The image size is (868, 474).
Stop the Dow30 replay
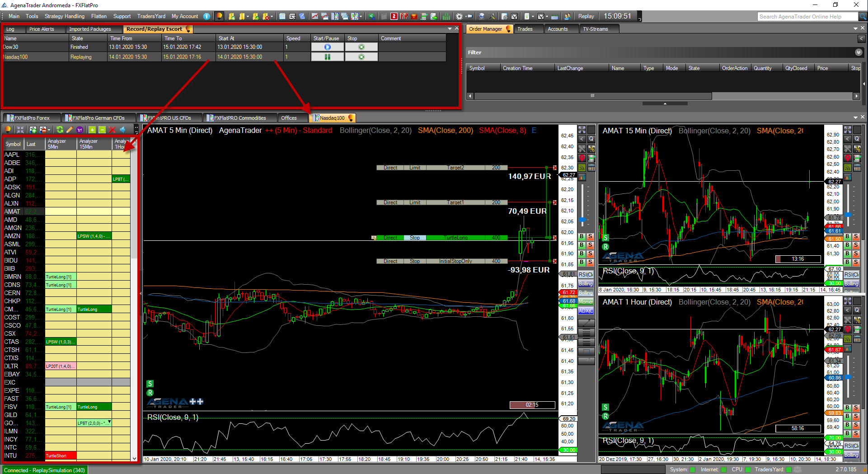pos(361,47)
